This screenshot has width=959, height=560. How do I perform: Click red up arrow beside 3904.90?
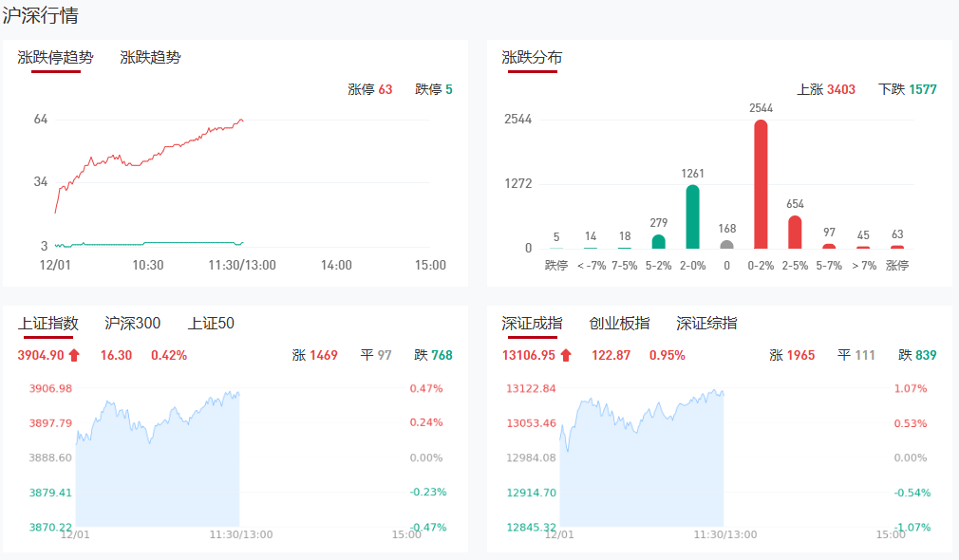[74, 356]
